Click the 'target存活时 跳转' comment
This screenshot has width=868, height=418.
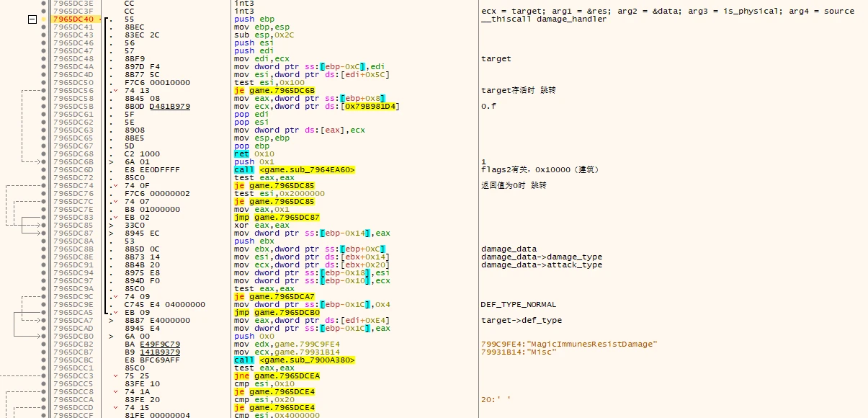[x=518, y=91]
